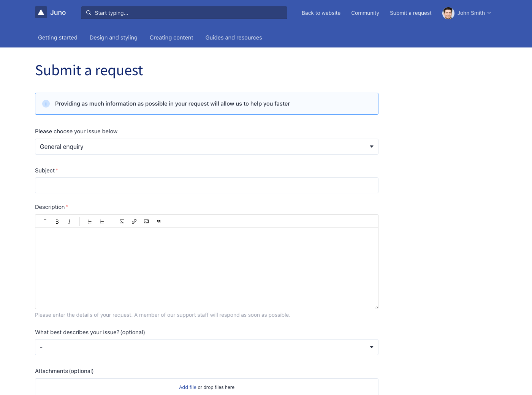Go to Getting started section
The image size is (532, 395).
[x=58, y=38]
